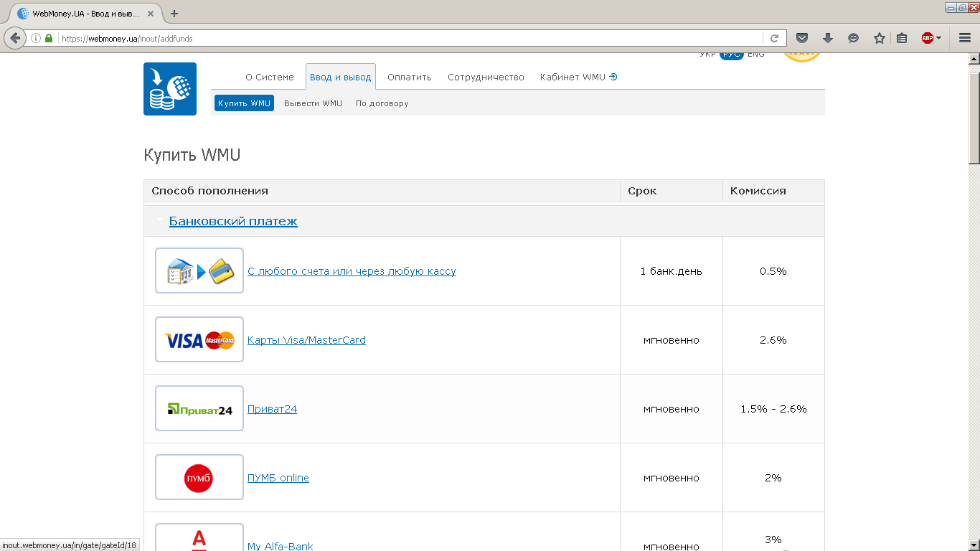Viewport: 980px width, 551px height.
Task: Open the Банковский платеж link
Action: tap(233, 221)
